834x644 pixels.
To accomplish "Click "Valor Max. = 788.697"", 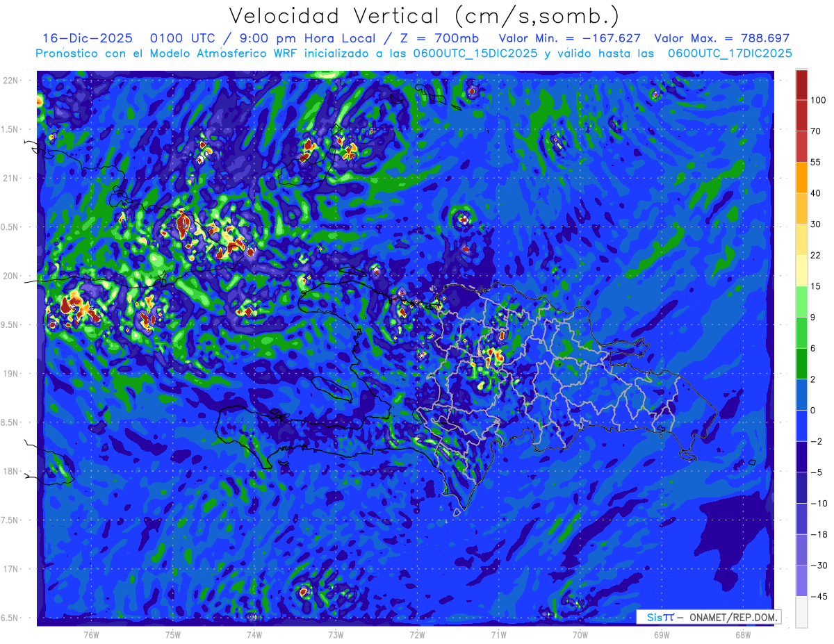I will pyautogui.click(x=722, y=38).
